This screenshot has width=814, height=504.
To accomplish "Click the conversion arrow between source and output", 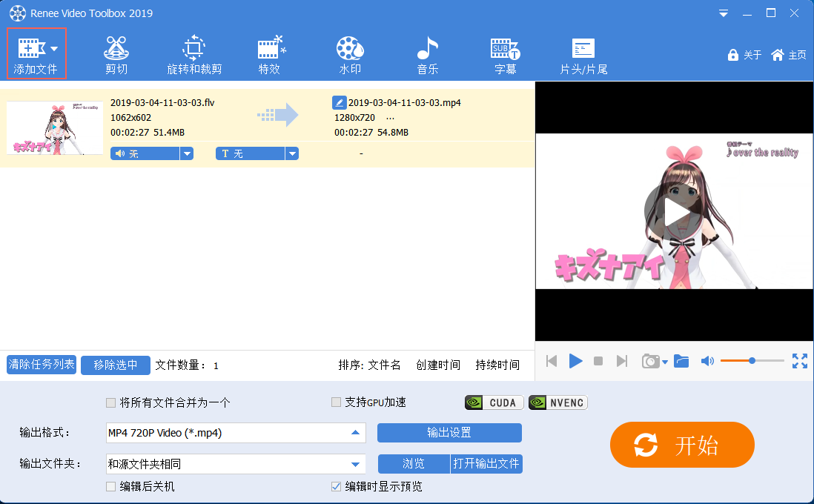I will pyautogui.click(x=278, y=115).
